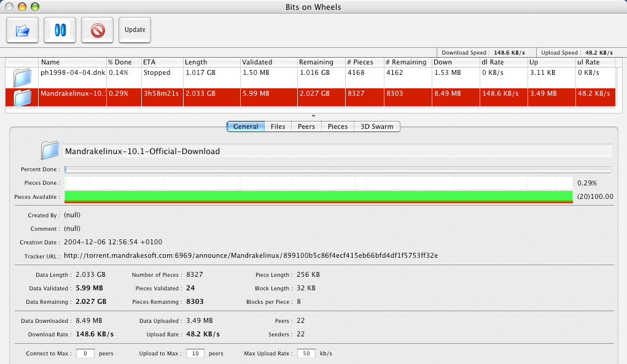Click the green Pieces Available bar
This screenshot has height=364, width=627.
[319, 196]
